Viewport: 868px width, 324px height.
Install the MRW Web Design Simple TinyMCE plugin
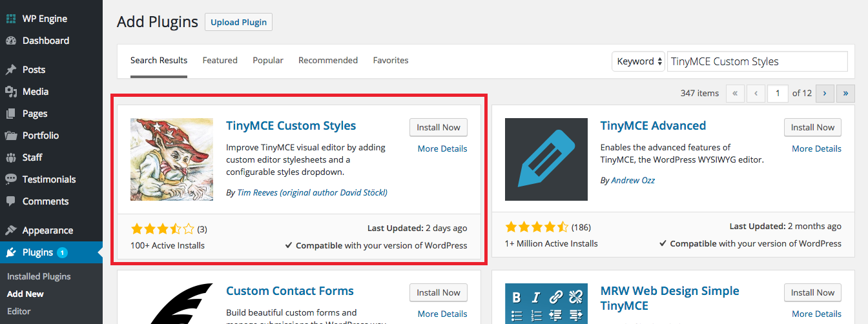(813, 292)
